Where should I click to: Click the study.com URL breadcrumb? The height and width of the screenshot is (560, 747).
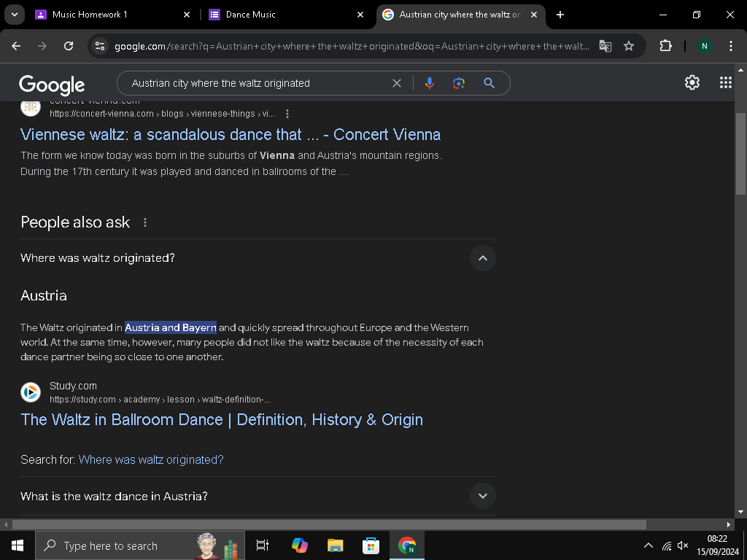(160, 400)
